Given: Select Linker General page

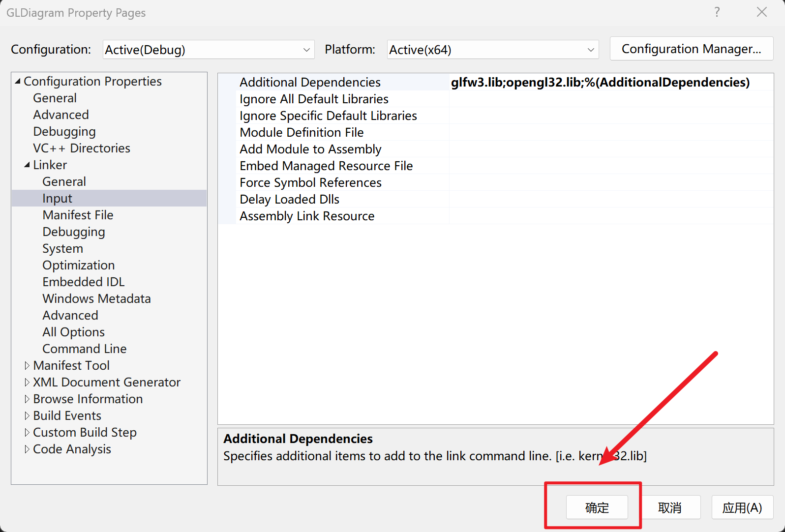Looking at the screenshot, I should [x=64, y=182].
